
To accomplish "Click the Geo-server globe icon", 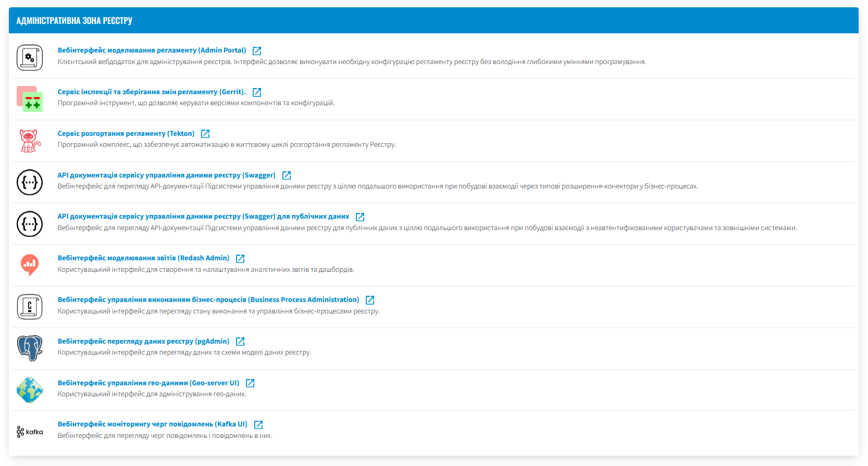I will click(x=30, y=390).
